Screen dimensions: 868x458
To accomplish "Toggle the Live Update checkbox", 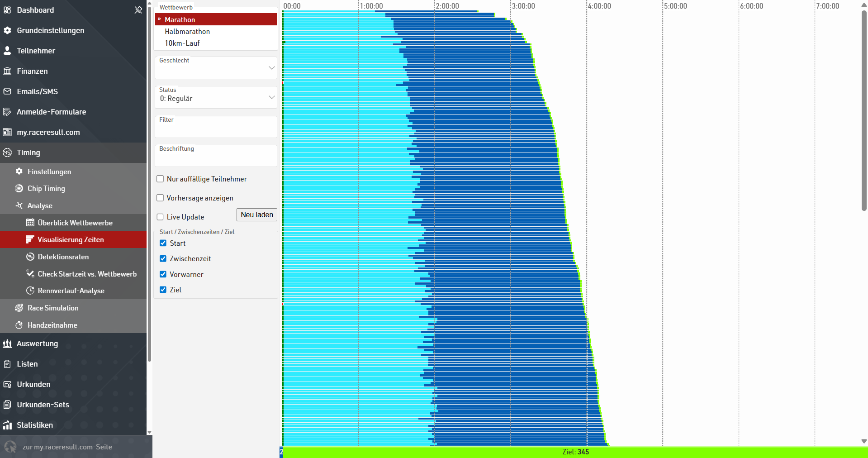I will click(160, 217).
